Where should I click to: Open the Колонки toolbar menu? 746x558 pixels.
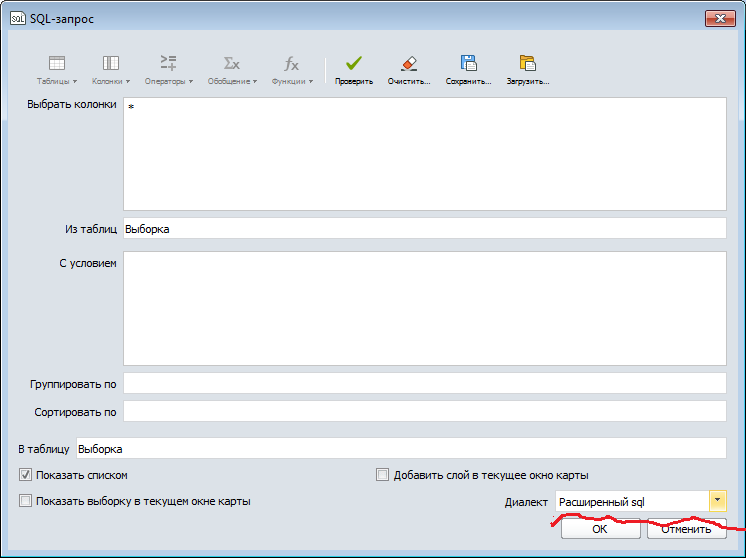pos(111,70)
